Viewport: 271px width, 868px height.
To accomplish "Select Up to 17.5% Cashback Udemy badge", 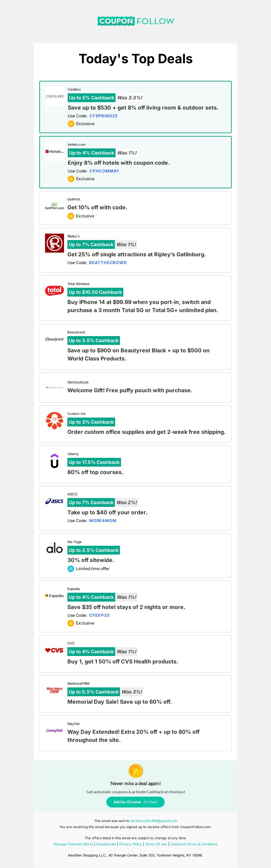I will [x=94, y=462].
